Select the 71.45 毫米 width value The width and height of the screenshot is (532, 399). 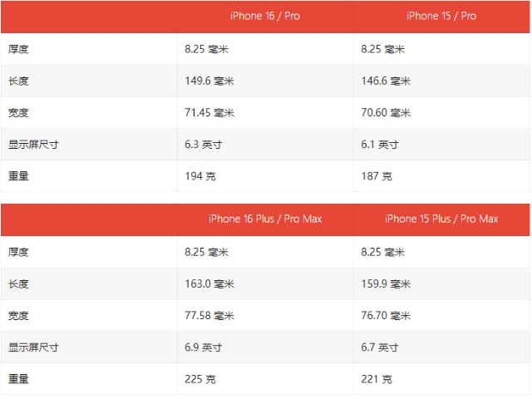[209, 112]
